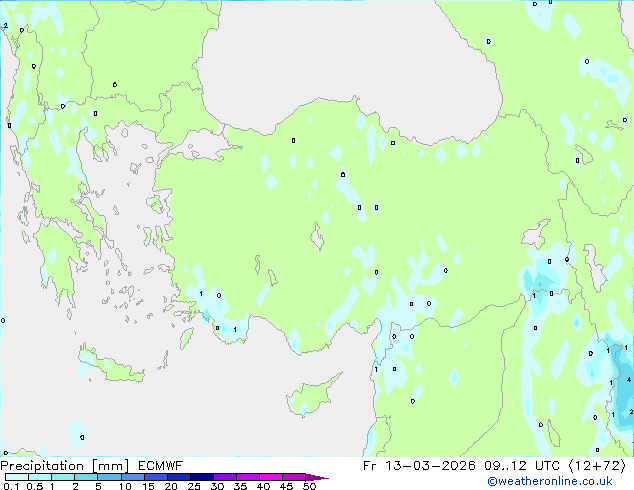This screenshot has width=634, height=490.
Task: Click the 25–30 mm dark blue swatch
Action: (x=201, y=477)
